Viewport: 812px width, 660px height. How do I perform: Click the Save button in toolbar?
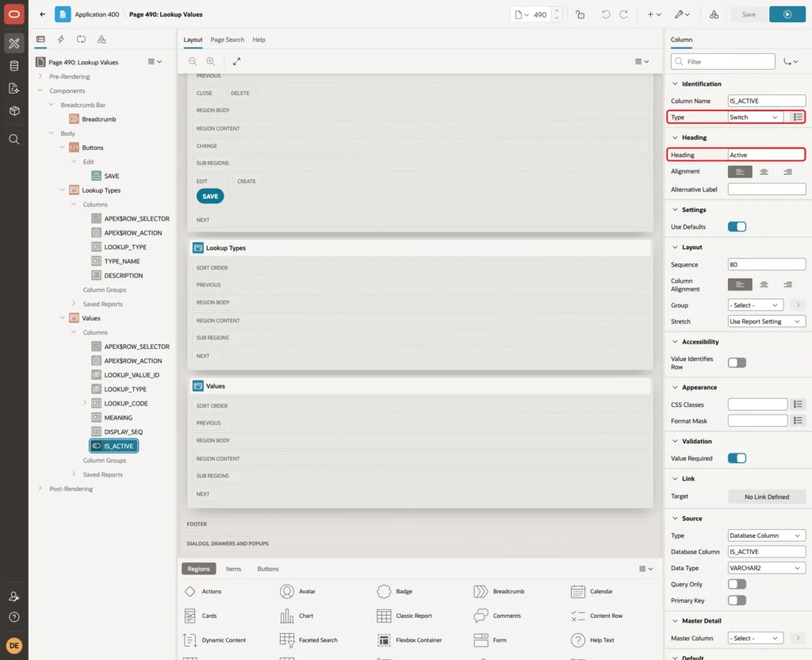[749, 14]
